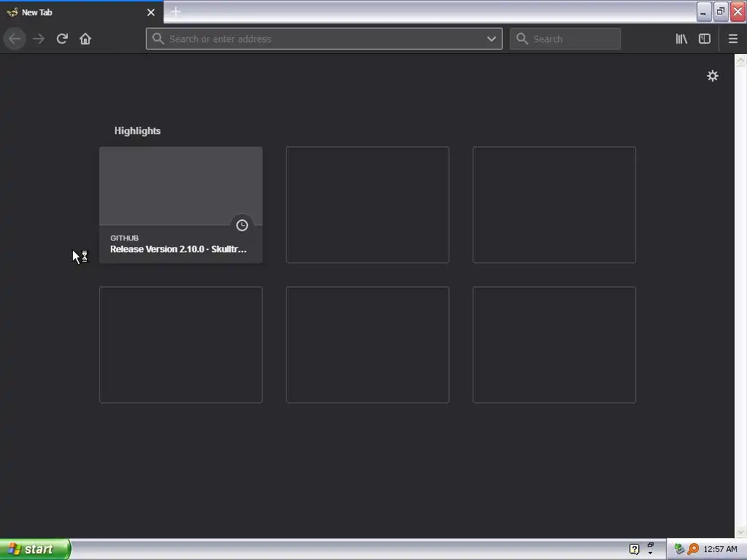Open the hamburger application menu

(x=733, y=39)
